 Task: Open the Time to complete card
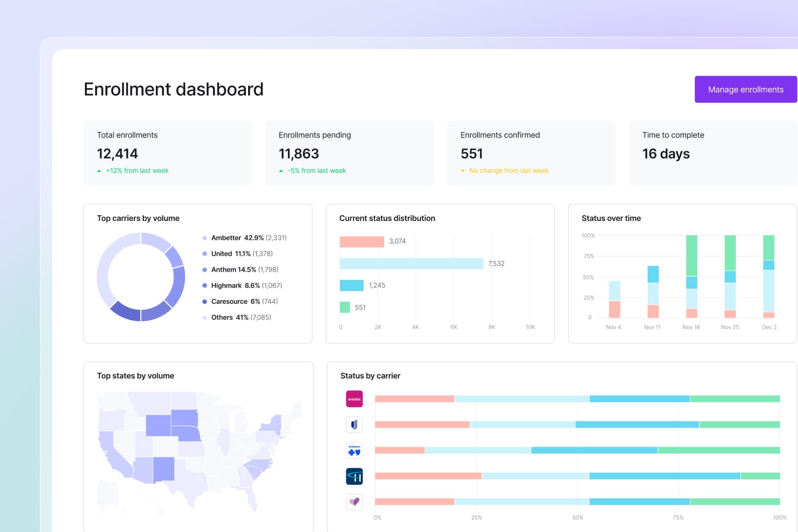(713, 153)
